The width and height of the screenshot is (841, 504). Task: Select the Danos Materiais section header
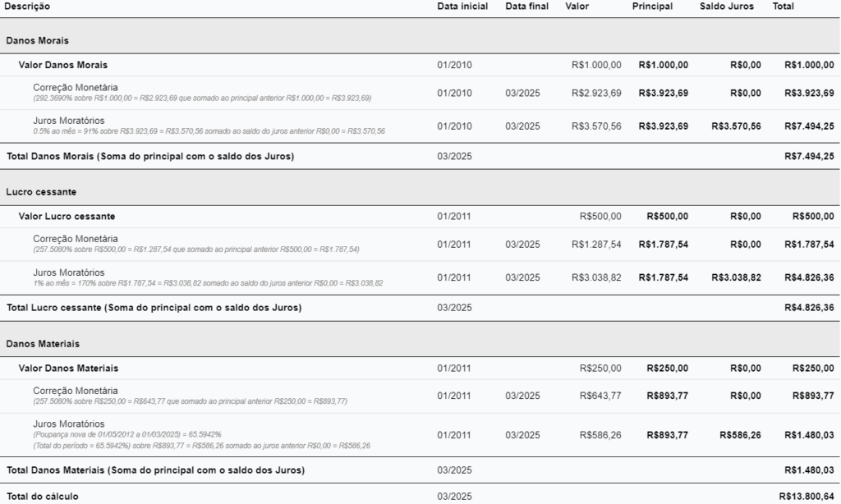click(43, 343)
